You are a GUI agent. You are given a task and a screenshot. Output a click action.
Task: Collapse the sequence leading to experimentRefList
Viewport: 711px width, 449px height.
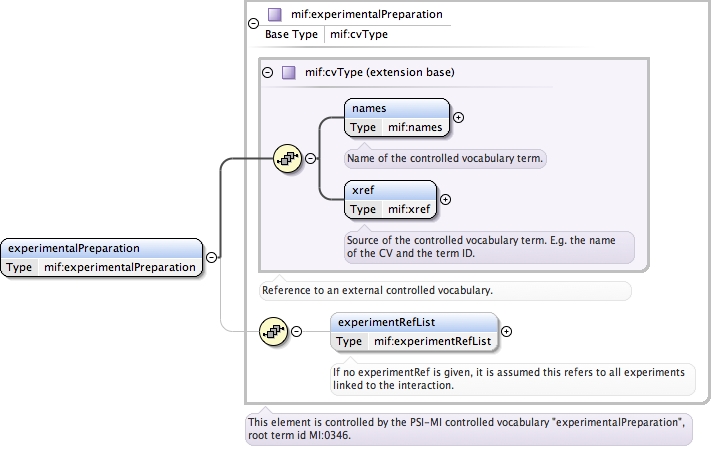296,331
